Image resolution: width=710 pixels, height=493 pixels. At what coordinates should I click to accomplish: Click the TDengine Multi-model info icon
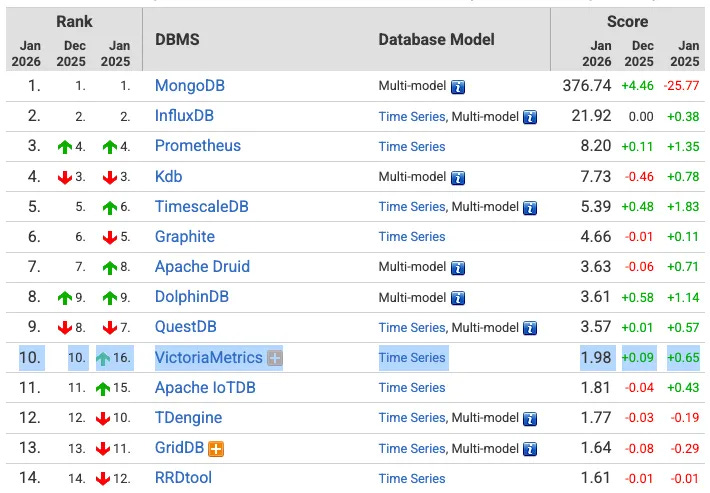pos(530,418)
